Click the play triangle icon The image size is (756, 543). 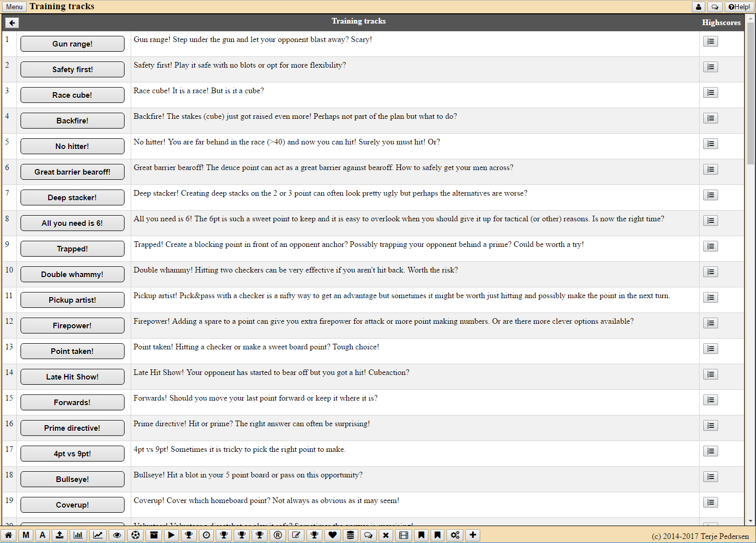click(171, 535)
